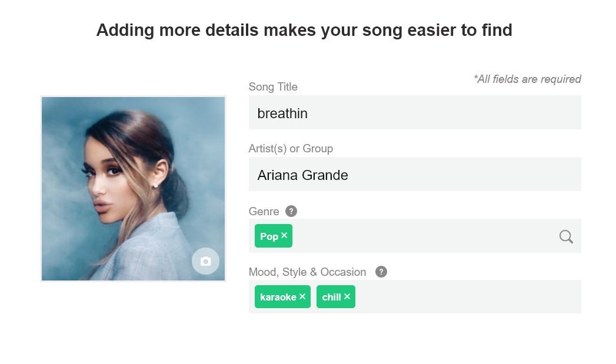Remove the Pop genre tag
This screenshot has width=616, height=364.
click(284, 236)
